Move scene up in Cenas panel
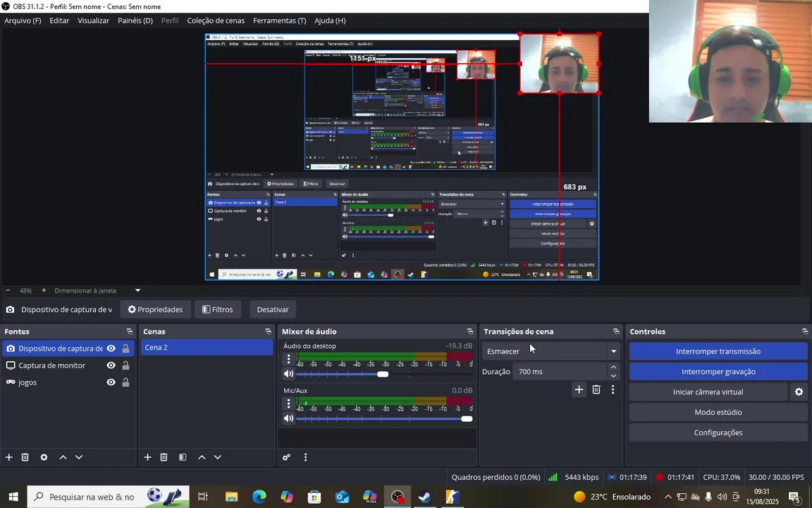Viewport: 812px width, 508px height. (x=202, y=457)
